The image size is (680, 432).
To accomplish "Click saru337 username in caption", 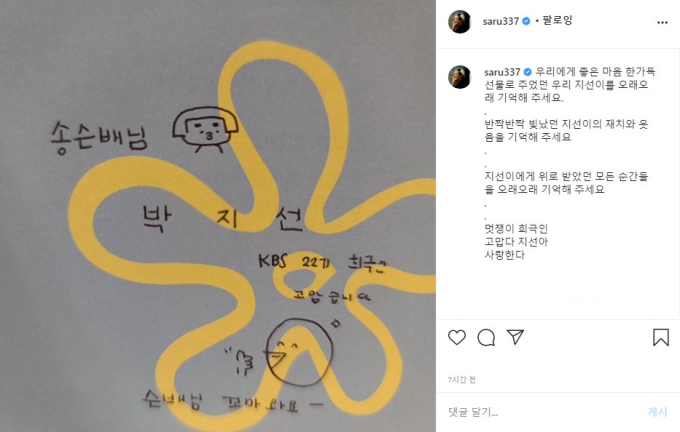I will [502, 72].
